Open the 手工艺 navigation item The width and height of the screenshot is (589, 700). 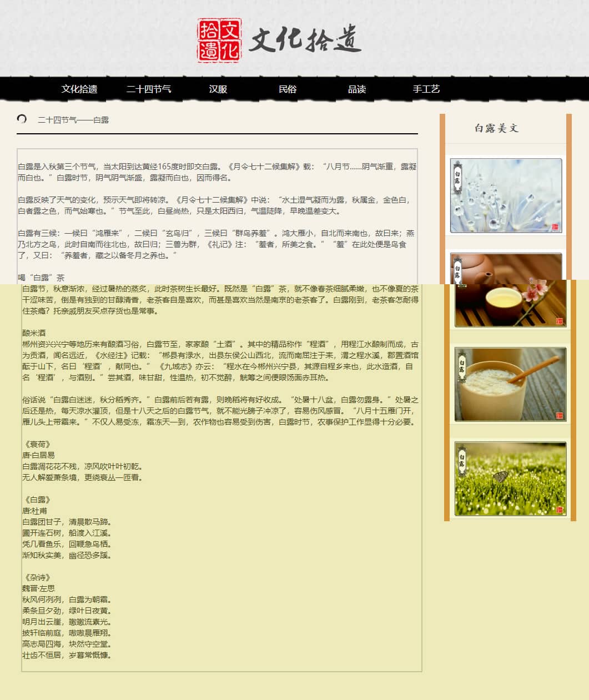click(426, 89)
